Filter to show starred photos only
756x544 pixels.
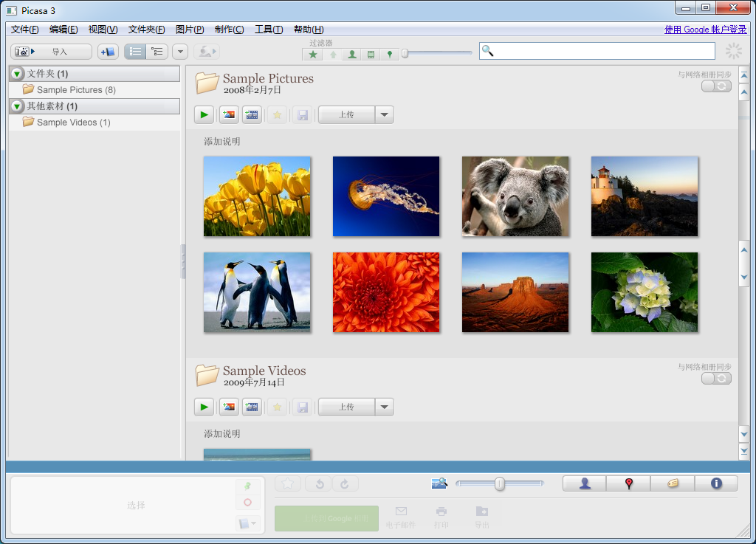tap(313, 54)
